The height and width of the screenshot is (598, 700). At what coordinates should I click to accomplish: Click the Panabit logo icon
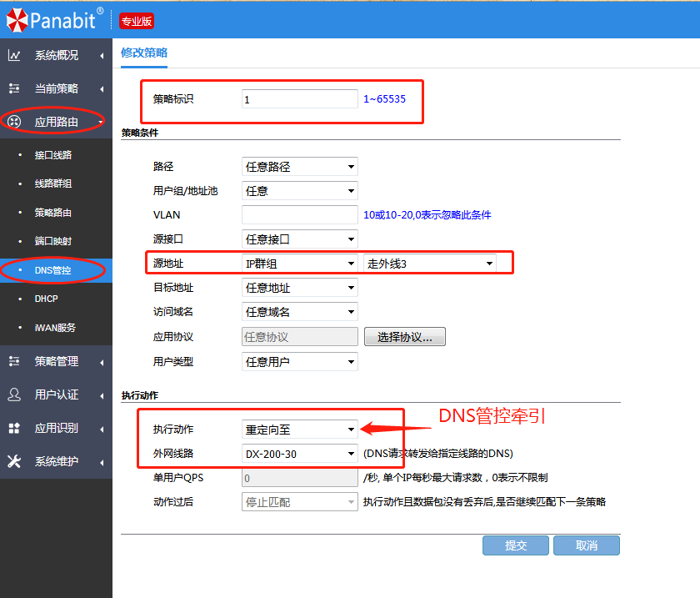click(x=15, y=20)
